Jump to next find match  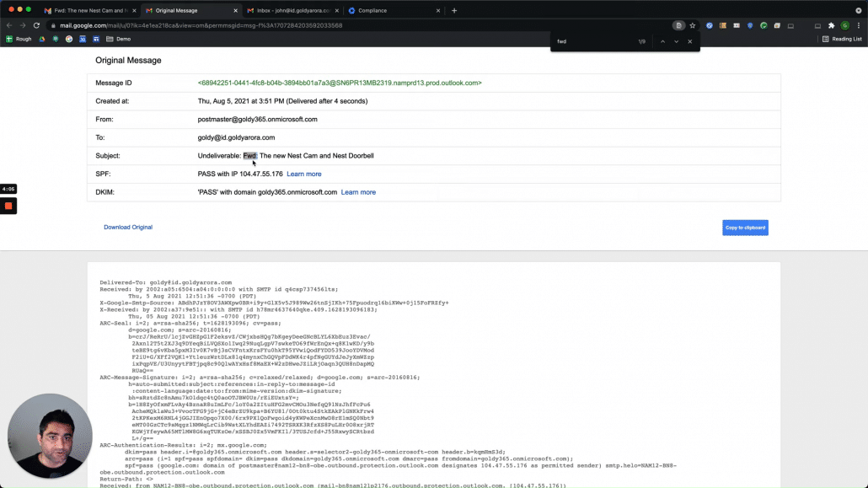point(676,41)
